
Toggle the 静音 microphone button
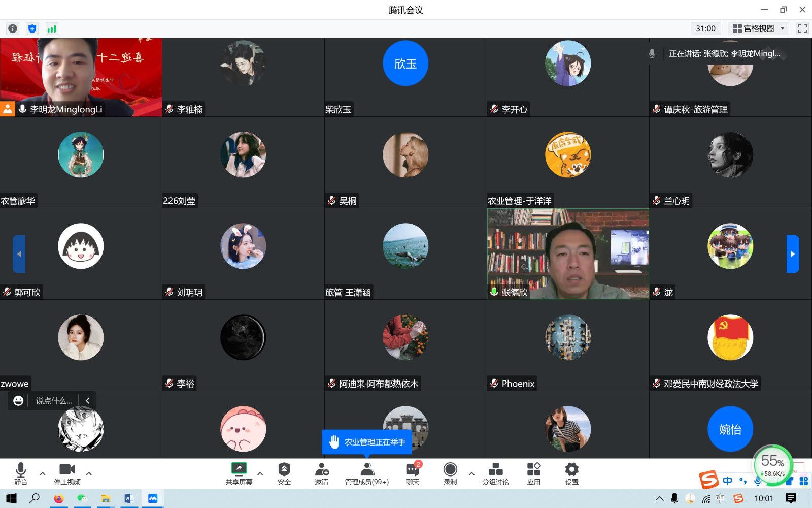point(21,473)
